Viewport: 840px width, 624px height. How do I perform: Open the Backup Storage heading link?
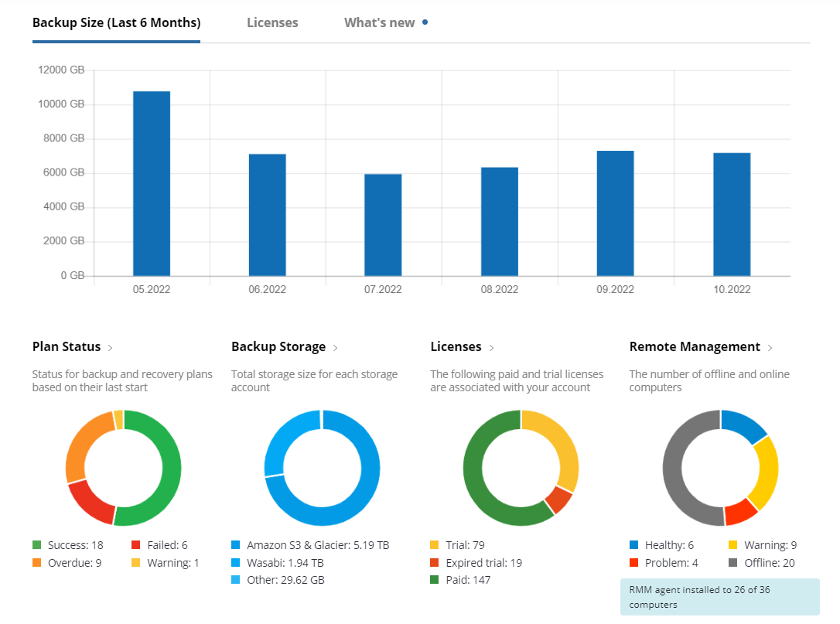278,347
